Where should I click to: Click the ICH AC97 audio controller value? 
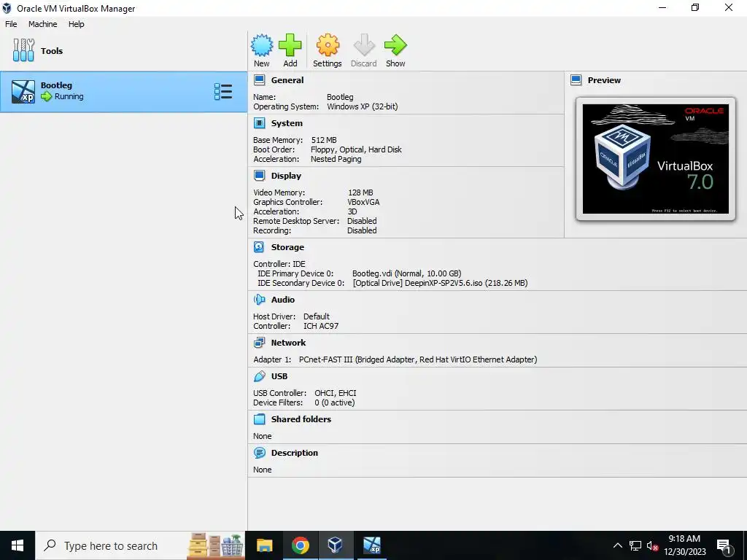pyautogui.click(x=321, y=326)
